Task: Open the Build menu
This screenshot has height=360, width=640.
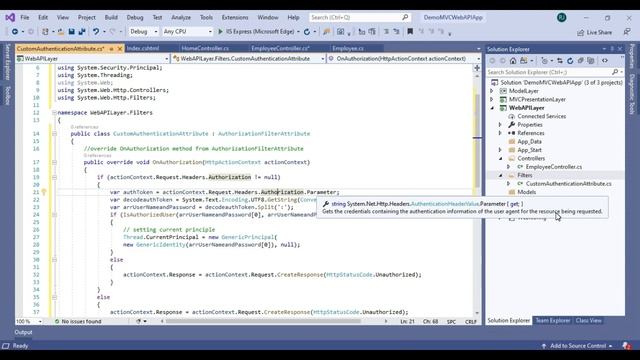Action: point(111,17)
